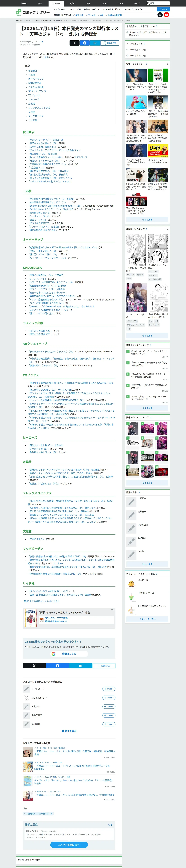
Task: Click the Google icon in the registration banner
Action: click(53, 654)
